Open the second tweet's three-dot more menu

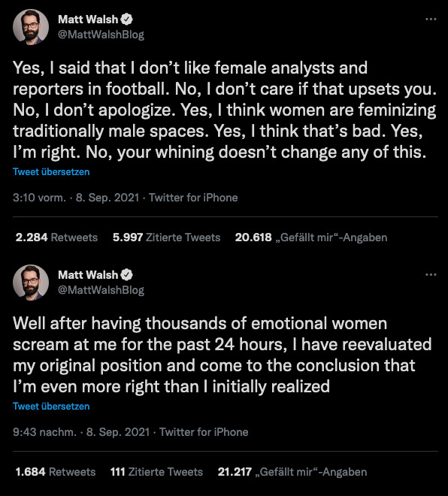(431, 274)
